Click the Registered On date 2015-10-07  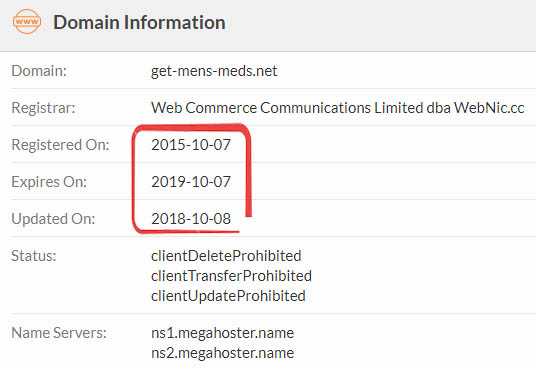[191, 145]
